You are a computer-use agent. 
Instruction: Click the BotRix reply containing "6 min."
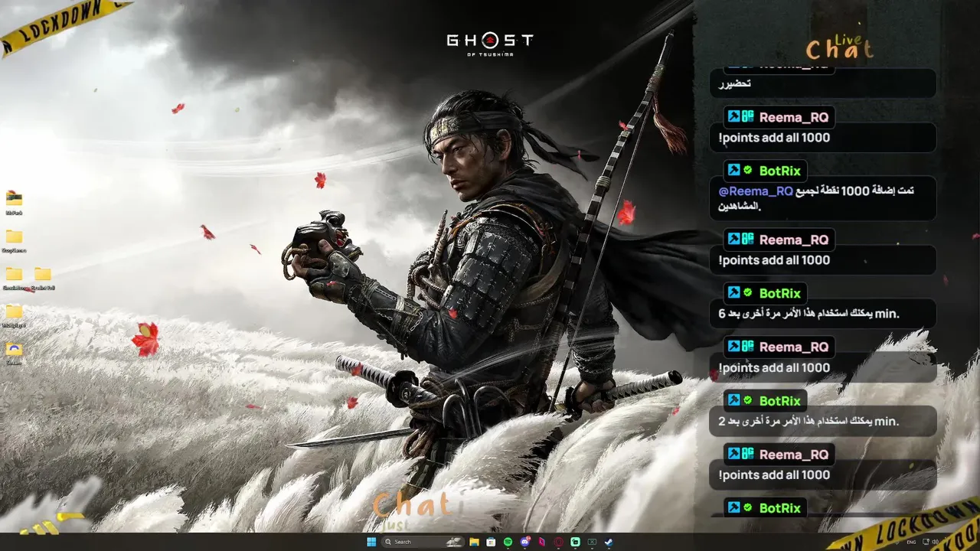tap(823, 313)
